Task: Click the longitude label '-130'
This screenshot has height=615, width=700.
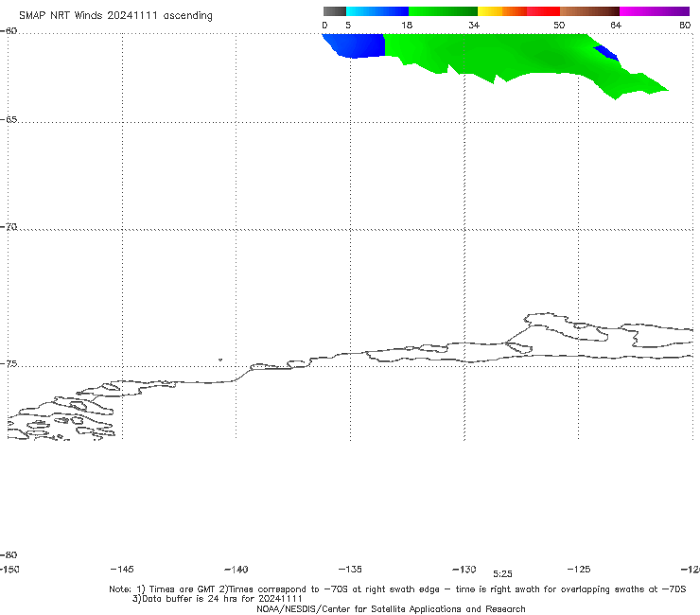Action: 464,569
